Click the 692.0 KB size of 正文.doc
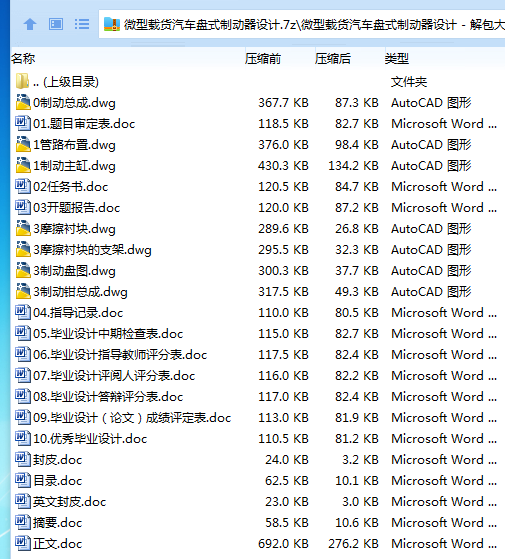This screenshot has height=559, width=505. (x=283, y=544)
